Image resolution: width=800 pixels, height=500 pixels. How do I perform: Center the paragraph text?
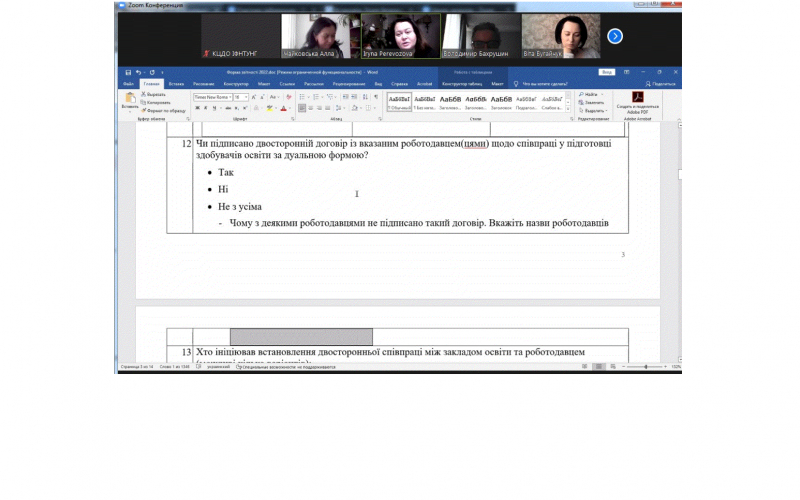pyautogui.click(x=311, y=108)
